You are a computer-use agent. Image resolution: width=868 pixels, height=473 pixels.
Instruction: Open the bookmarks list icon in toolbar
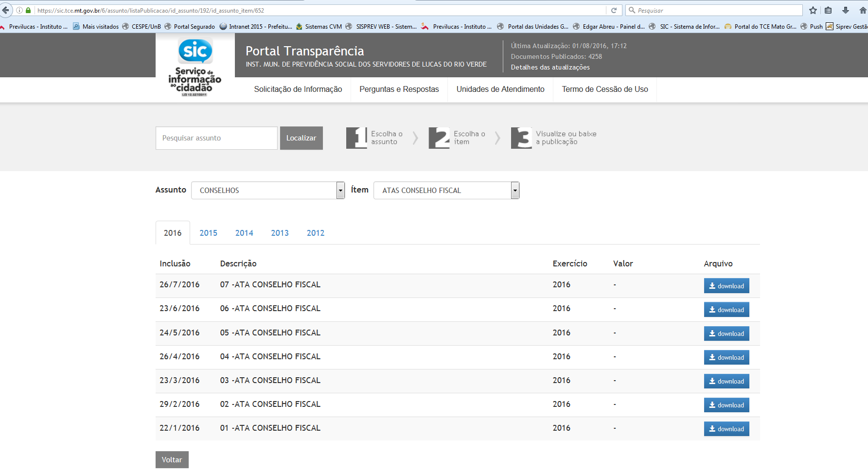pos(828,10)
